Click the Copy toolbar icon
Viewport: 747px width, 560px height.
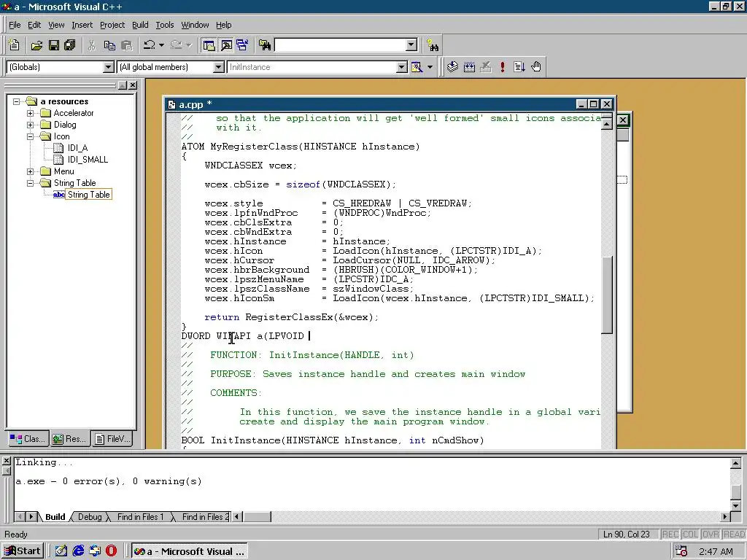(x=109, y=45)
